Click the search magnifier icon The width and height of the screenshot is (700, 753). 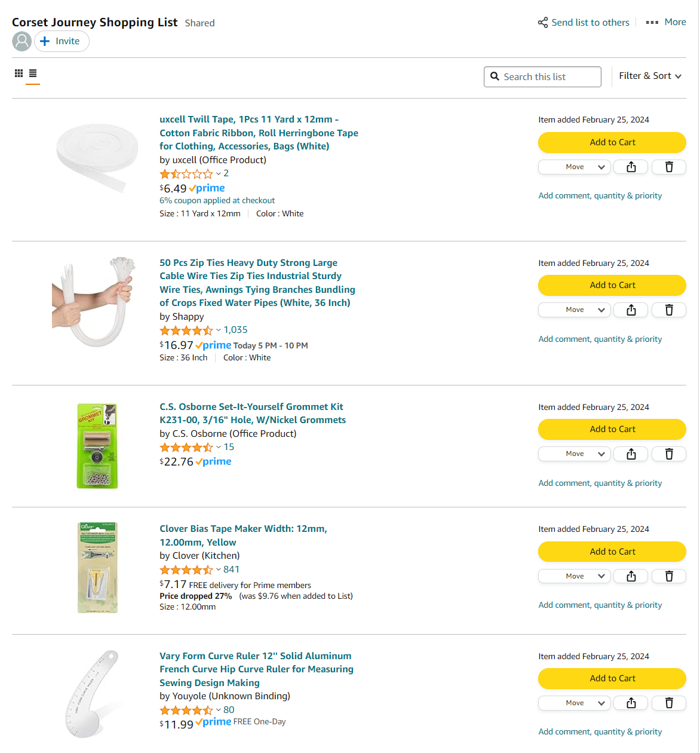tap(495, 76)
